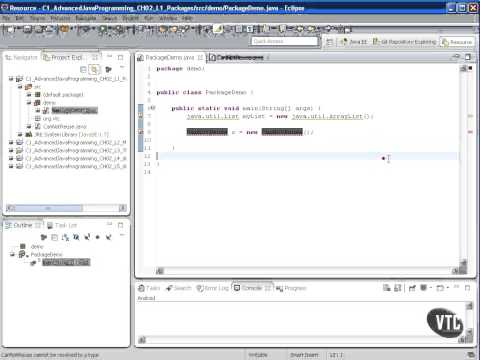Open the Task List tab
The height and width of the screenshot is (360, 480).
coord(62,226)
